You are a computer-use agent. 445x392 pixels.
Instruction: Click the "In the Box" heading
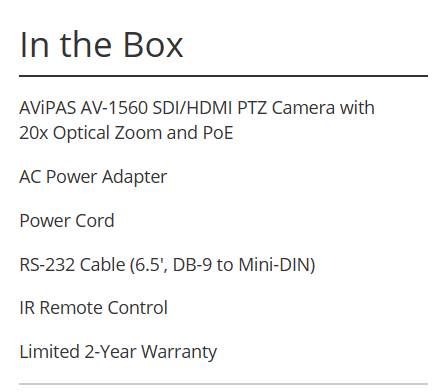tap(101, 45)
